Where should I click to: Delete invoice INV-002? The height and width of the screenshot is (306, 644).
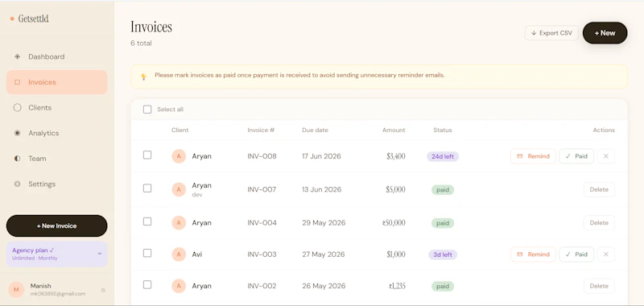pyautogui.click(x=599, y=286)
